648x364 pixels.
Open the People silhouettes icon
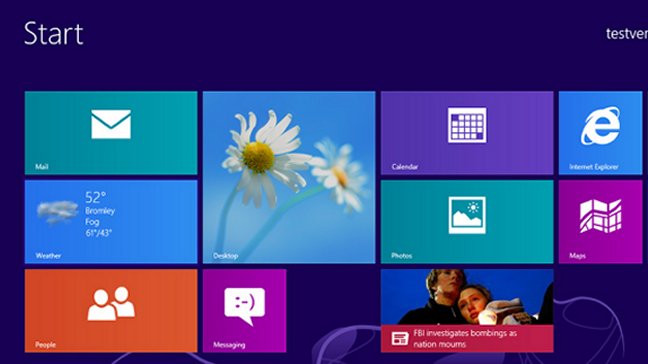111,304
